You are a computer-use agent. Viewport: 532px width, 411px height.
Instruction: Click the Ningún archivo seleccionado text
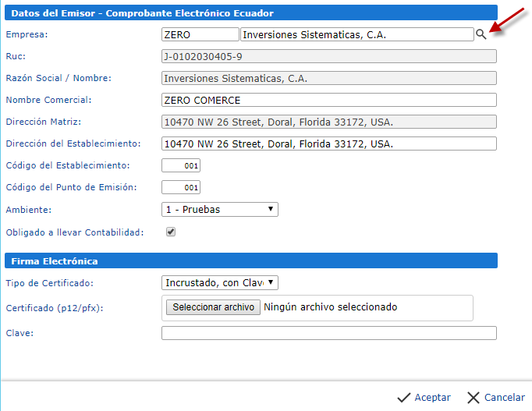point(331,307)
